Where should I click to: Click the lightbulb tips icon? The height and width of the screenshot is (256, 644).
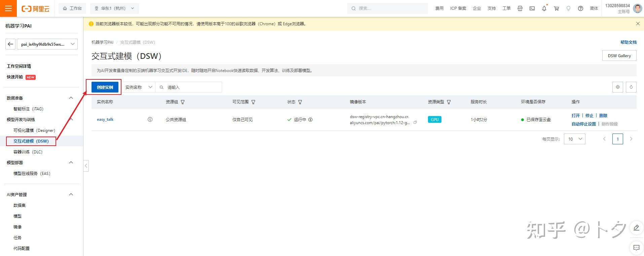click(x=568, y=8)
